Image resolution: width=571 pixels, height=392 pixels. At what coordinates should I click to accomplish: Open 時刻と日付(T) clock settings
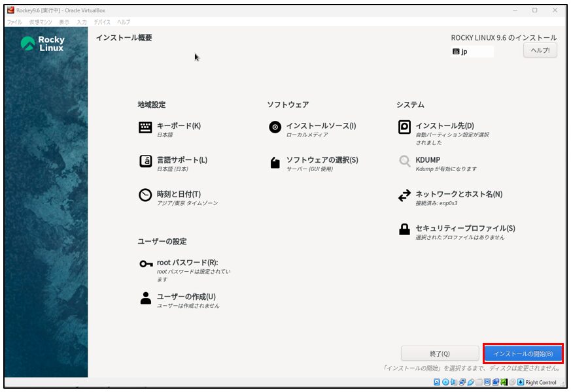178,194
